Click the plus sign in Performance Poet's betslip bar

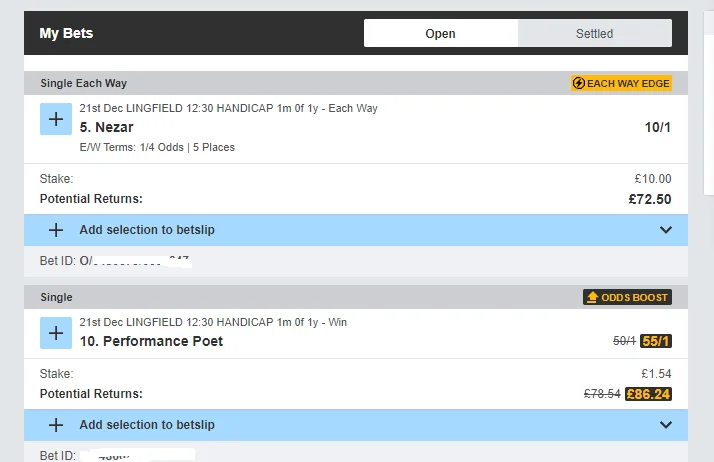(x=56, y=425)
